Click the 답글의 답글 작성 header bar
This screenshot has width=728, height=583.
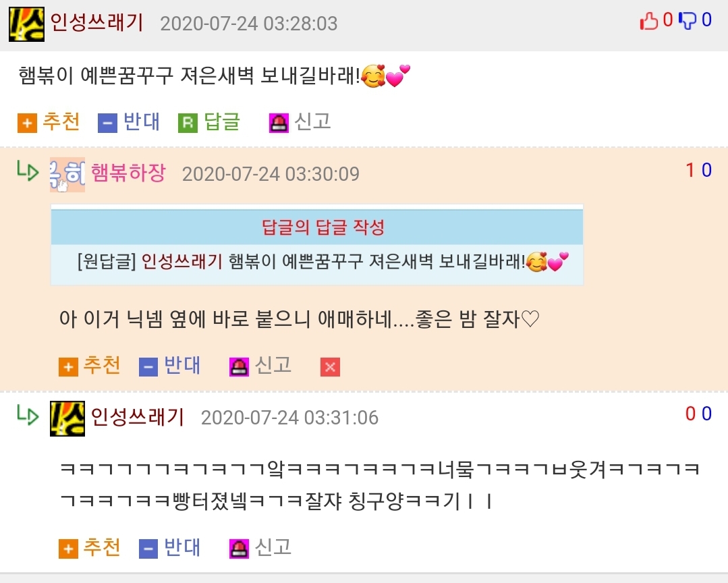pos(317,227)
